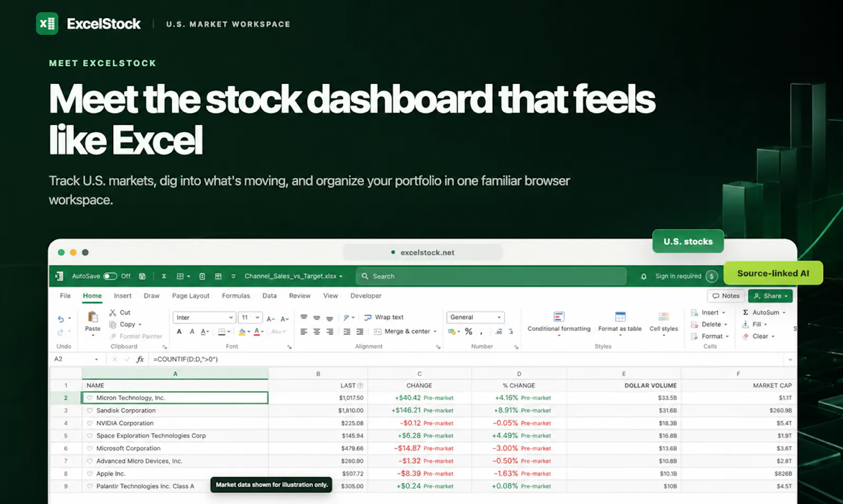Toggle favorite heart for Advanced Micro Devices

coord(90,461)
